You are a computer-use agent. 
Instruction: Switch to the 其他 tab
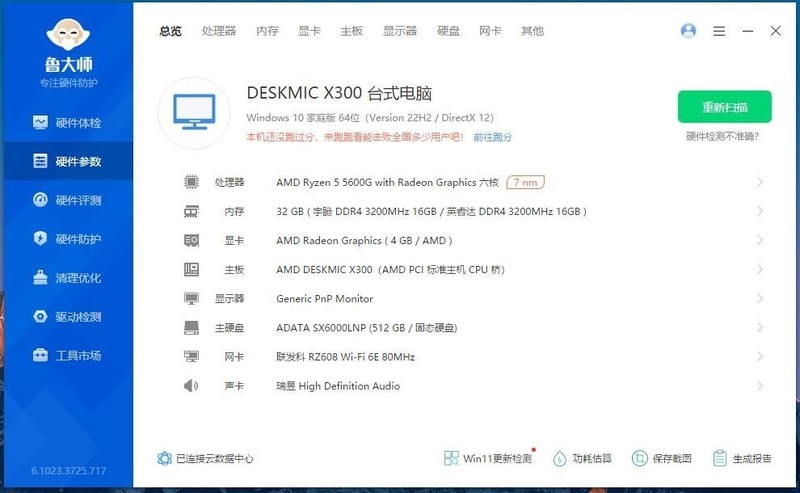click(x=532, y=31)
